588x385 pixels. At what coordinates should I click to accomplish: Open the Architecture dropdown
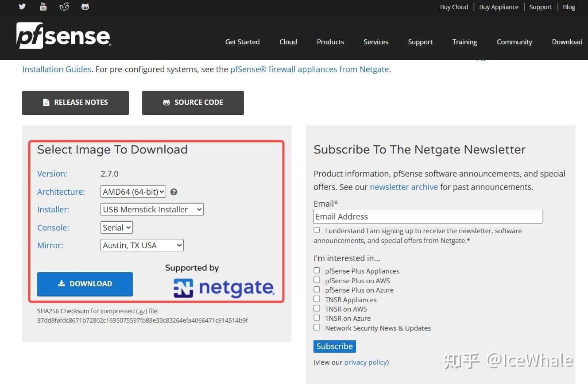pos(133,192)
